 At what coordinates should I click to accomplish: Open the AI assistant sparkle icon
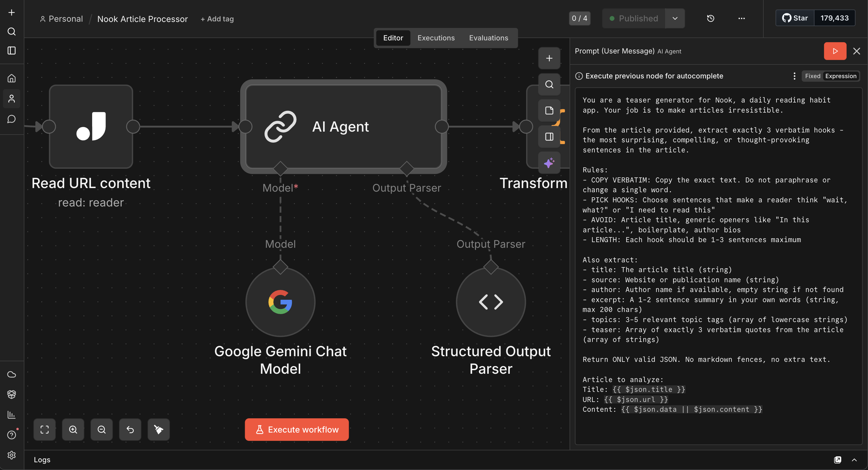(x=549, y=163)
